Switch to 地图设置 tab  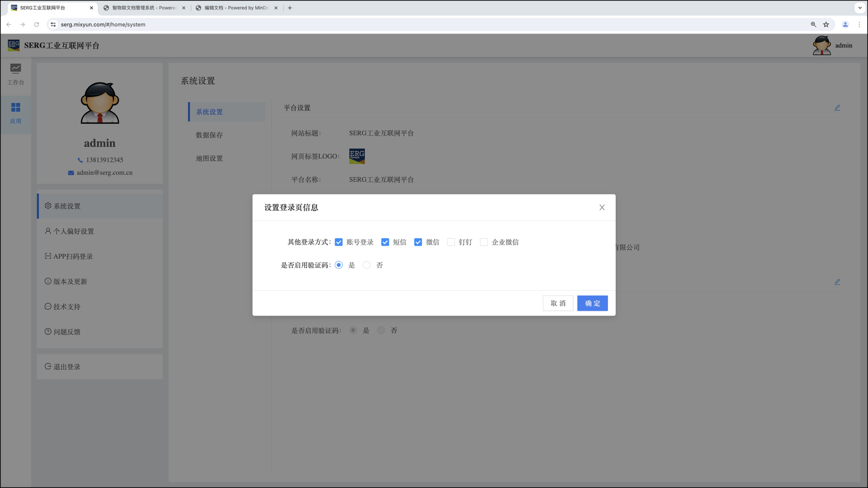point(209,159)
